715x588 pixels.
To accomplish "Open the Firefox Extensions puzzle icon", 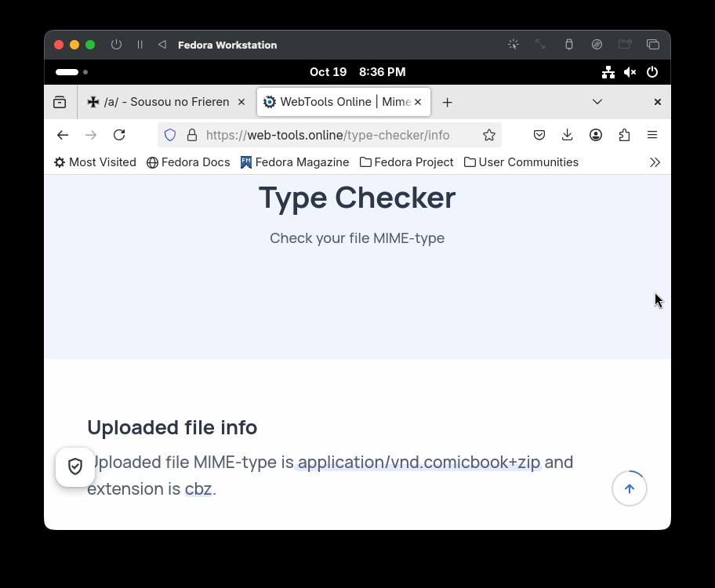I will (624, 135).
